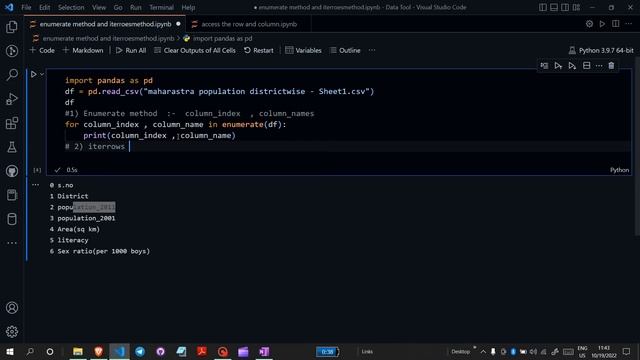The width and height of the screenshot is (640, 360).
Task: Toggle primary side bar layout
Action: click(x=543, y=7)
